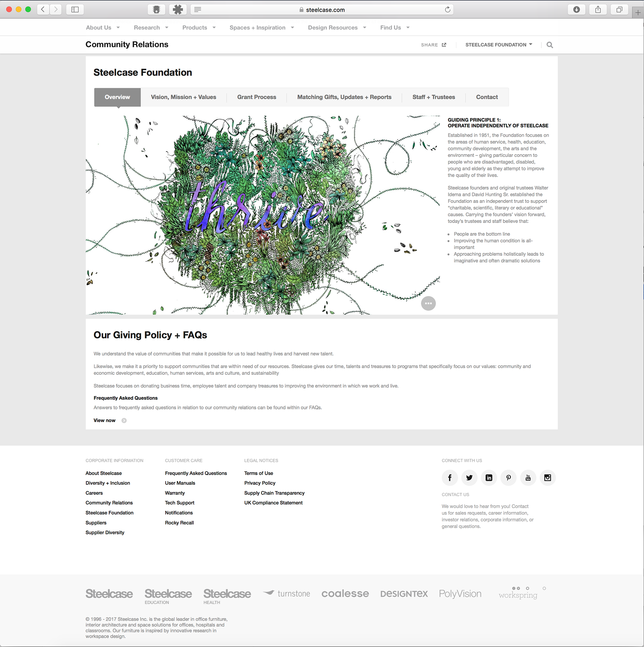Viewport: 644px width, 647px height.
Task: Open the LinkedIn social icon
Action: point(489,478)
